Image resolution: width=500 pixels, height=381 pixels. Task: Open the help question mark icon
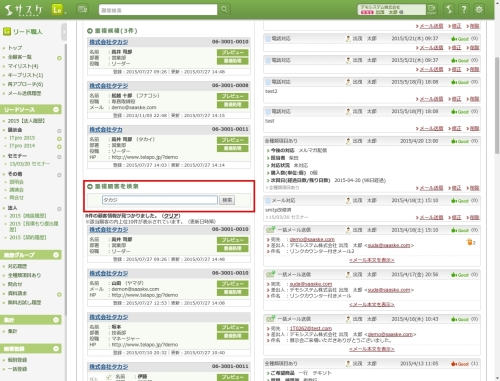coord(464,9)
